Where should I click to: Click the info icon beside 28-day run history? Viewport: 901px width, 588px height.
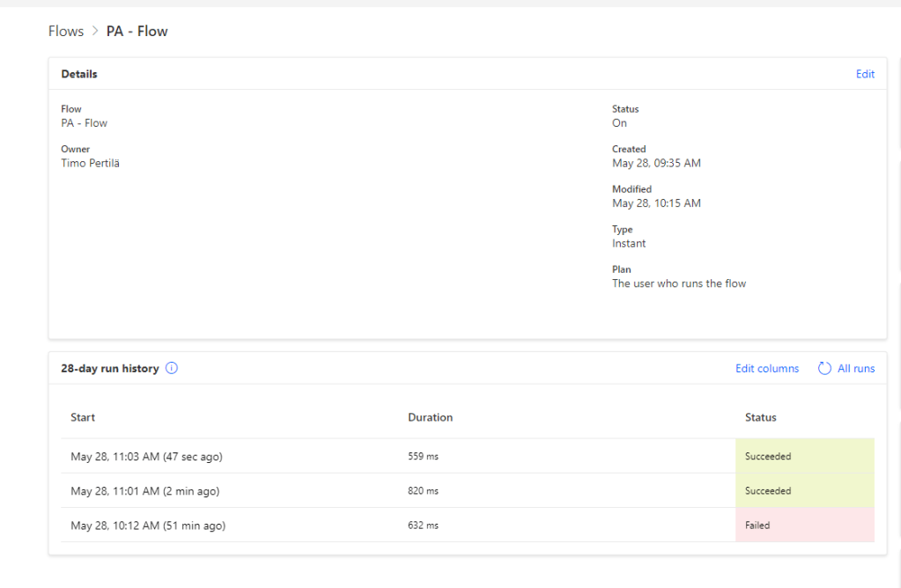172,369
